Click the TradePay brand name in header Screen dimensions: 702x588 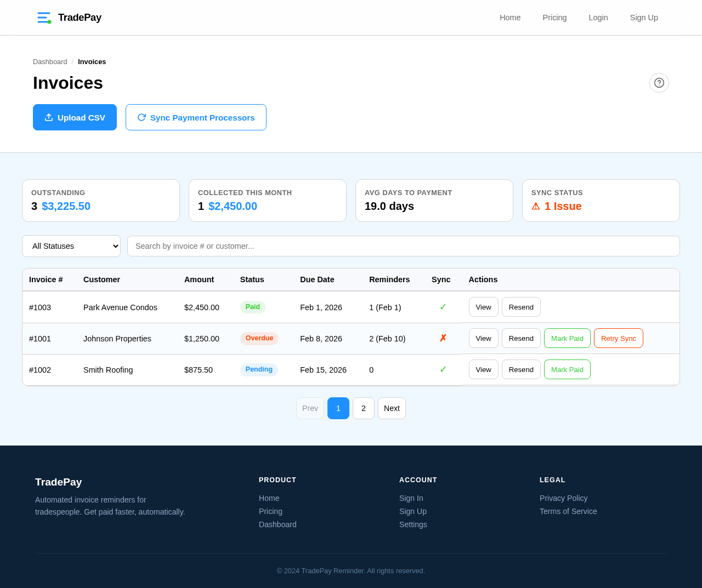pos(80,18)
